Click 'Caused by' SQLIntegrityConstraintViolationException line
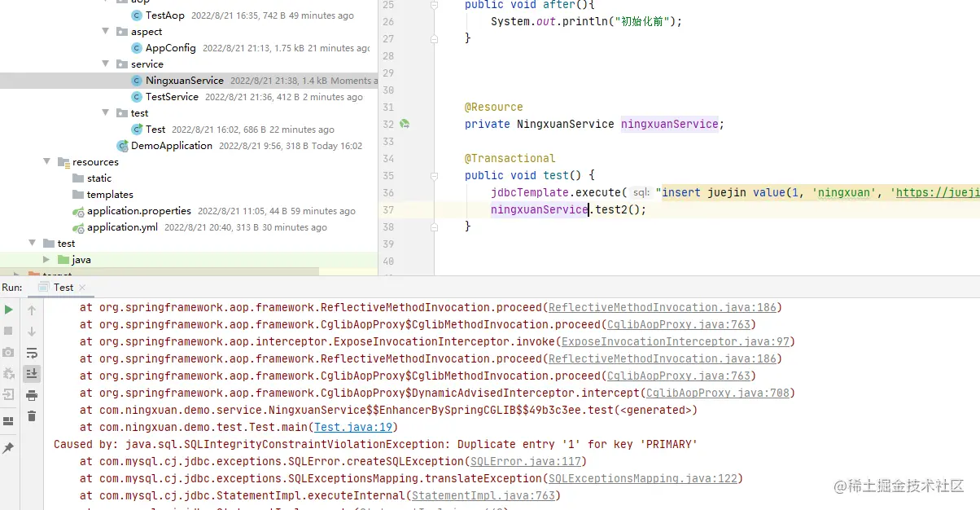This screenshot has height=510, width=980. point(375,444)
